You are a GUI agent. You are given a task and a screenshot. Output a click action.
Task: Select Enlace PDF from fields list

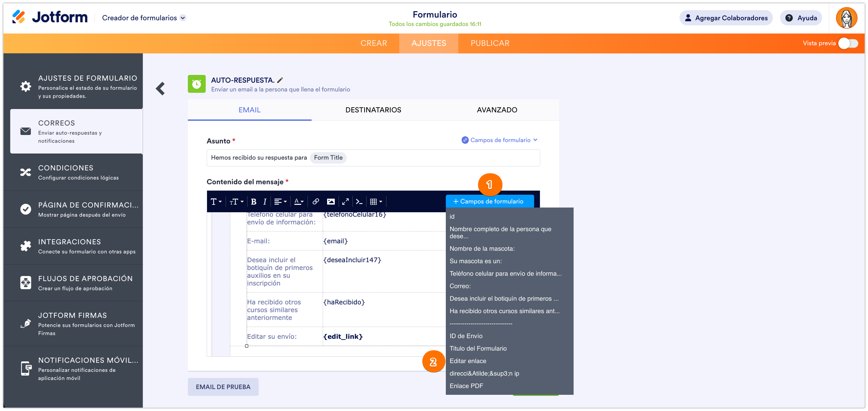[x=466, y=386]
